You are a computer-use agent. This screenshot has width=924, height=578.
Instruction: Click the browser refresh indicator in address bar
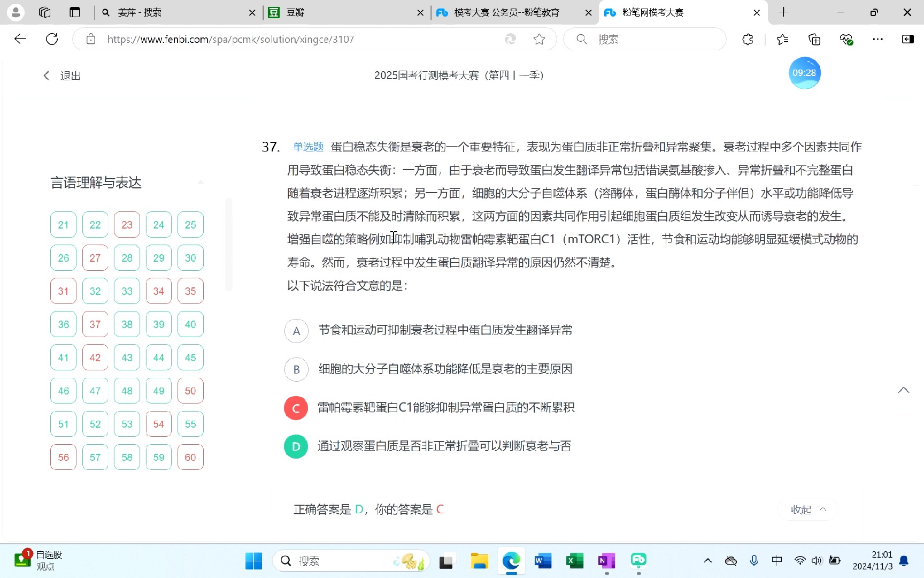click(x=510, y=39)
